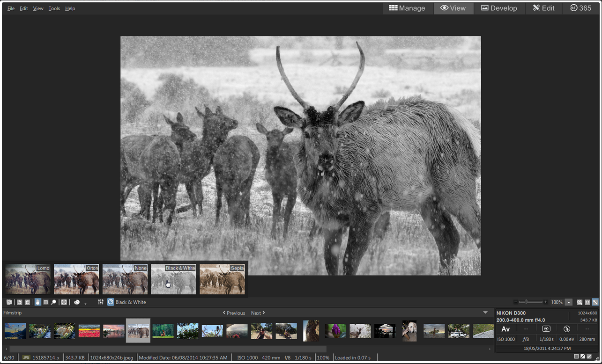Viewport: 602px width, 364px height.
Task: Click the rotate right icon
Action: [27, 302]
